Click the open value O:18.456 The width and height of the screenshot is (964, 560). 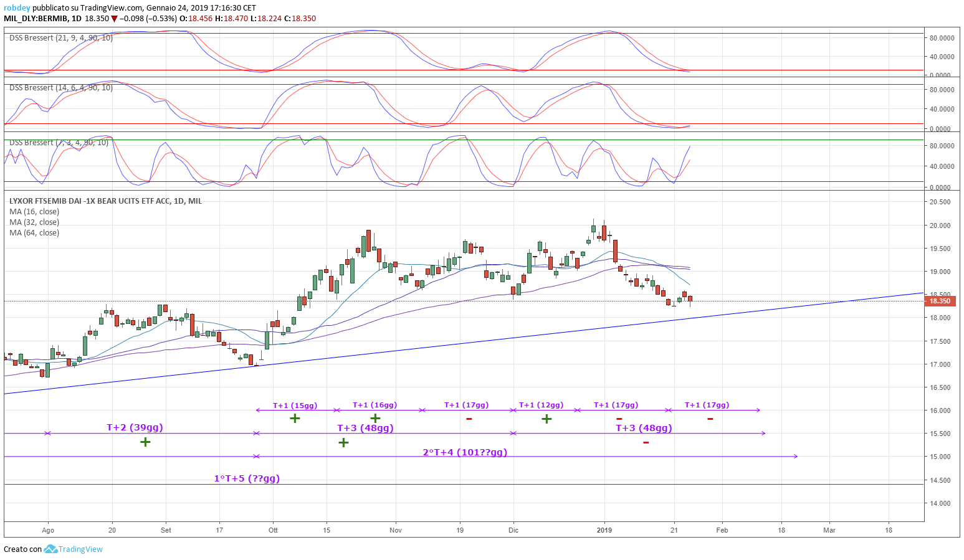coord(196,19)
